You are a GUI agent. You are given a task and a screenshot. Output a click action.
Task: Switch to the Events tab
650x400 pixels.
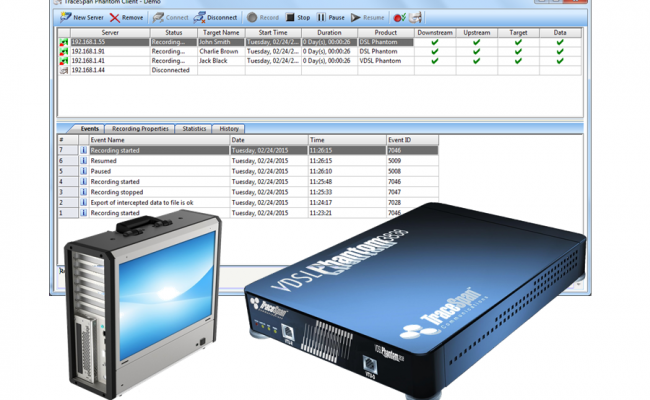pos(89,128)
